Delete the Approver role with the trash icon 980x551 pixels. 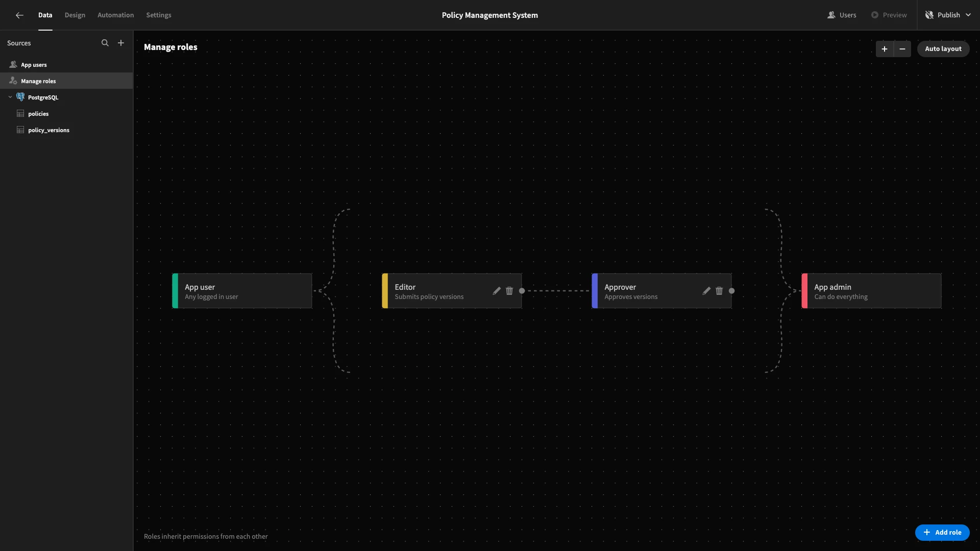(x=719, y=291)
